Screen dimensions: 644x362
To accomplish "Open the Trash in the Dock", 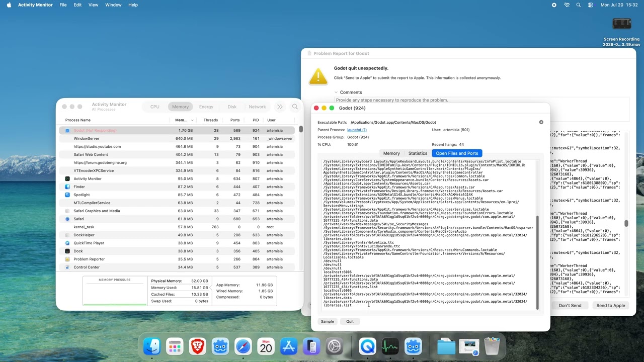I will coord(492,346).
